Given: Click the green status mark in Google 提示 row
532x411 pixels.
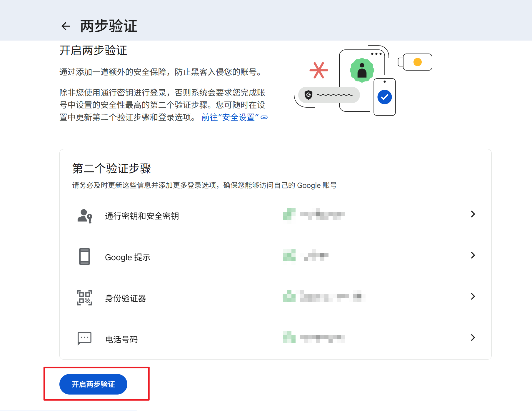Looking at the screenshot, I should coord(289,255).
